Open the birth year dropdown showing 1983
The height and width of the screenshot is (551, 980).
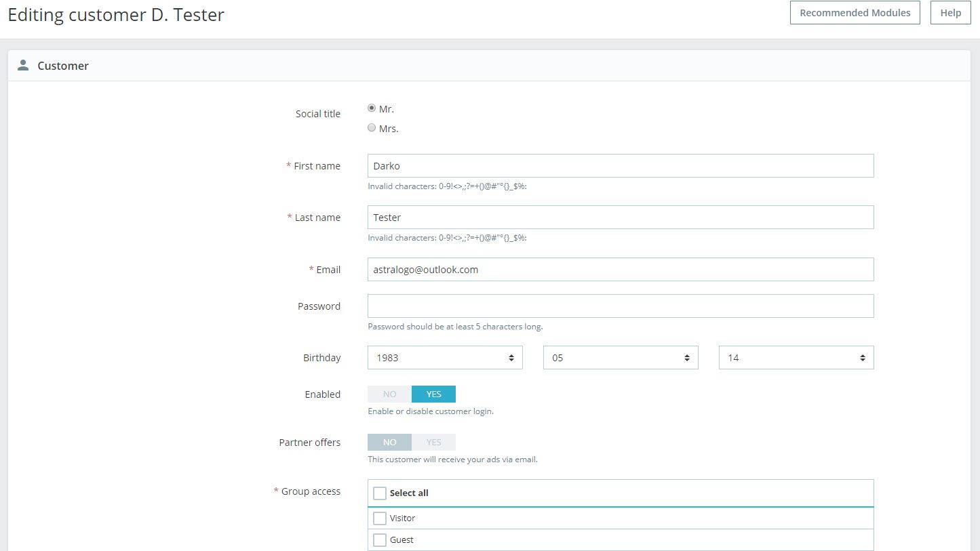pyautogui.click(x=441, y=357)
